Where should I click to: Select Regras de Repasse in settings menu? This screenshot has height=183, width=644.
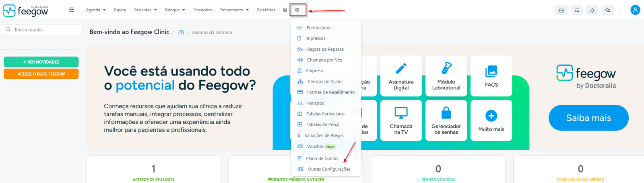[x=326, y=49]
